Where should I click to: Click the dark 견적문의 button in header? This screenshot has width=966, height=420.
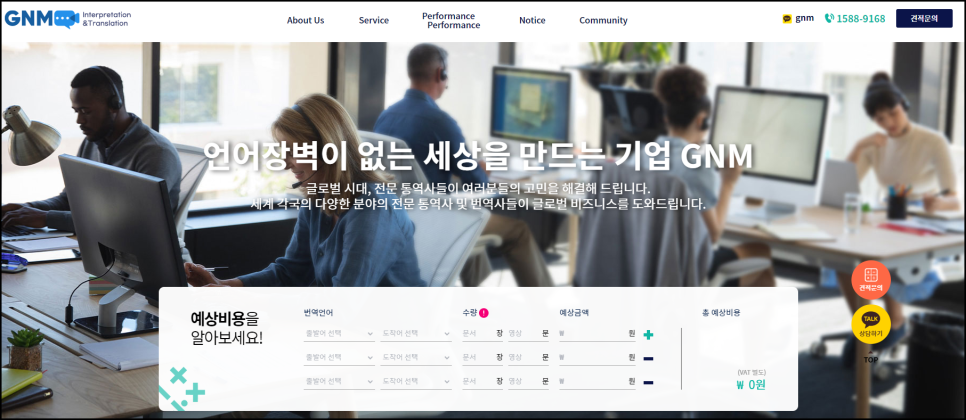pos(923,18)
